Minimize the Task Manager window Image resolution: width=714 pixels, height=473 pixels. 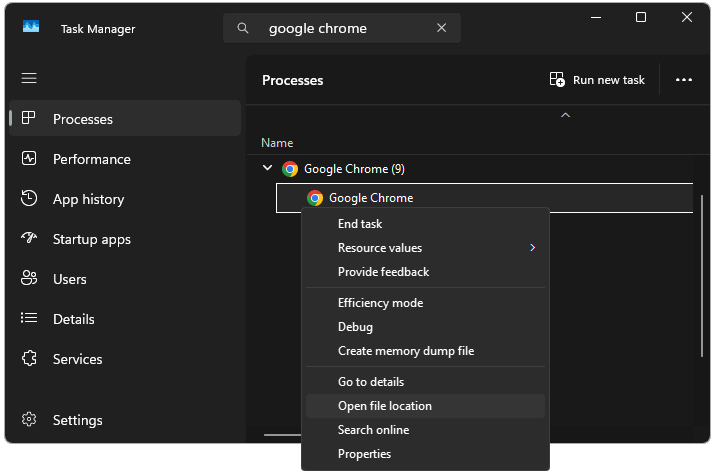596,18
